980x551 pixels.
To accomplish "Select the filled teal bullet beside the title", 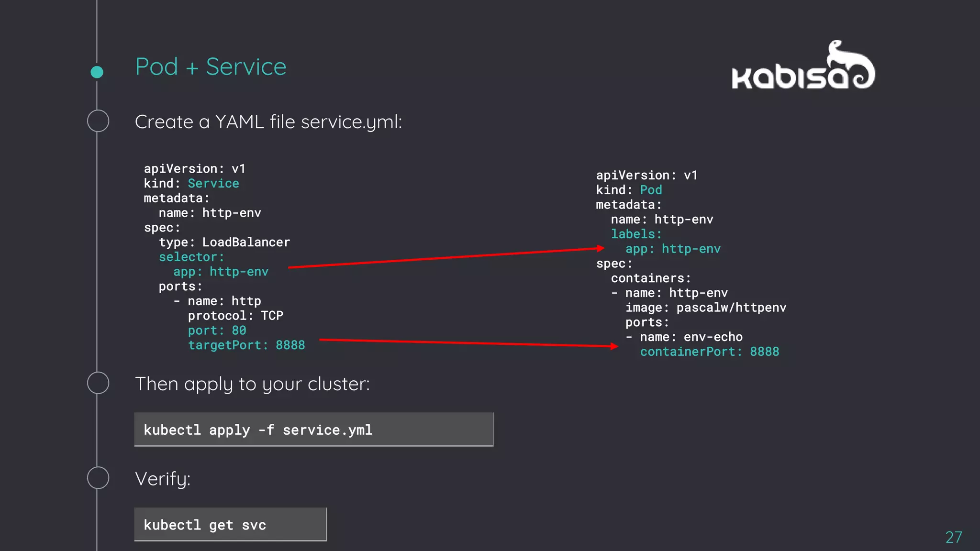I will (97, 72).
